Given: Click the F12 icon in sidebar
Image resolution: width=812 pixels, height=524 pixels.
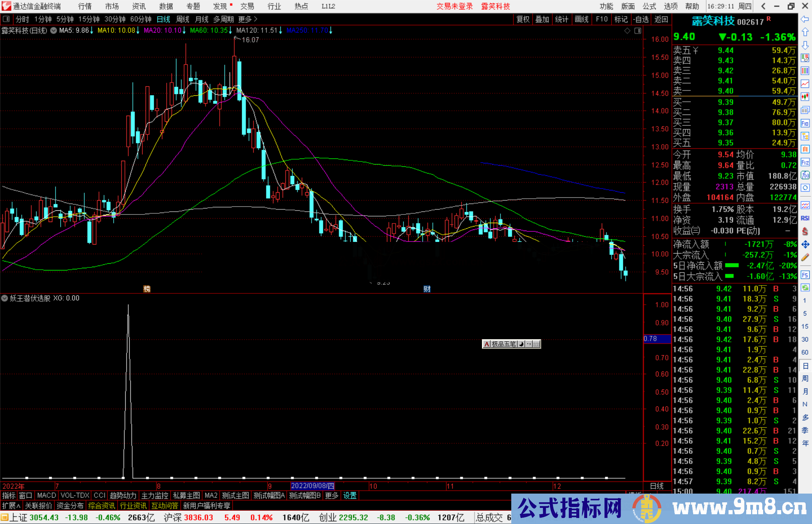Looking at the screenshot, I should pyautogui.click(x=805, y=162).
